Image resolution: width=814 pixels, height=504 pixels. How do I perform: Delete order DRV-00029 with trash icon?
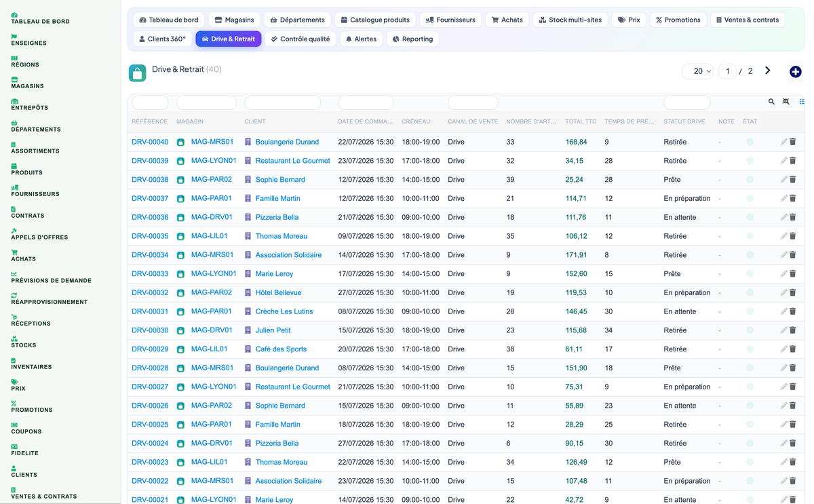click(x=793, y=349)
